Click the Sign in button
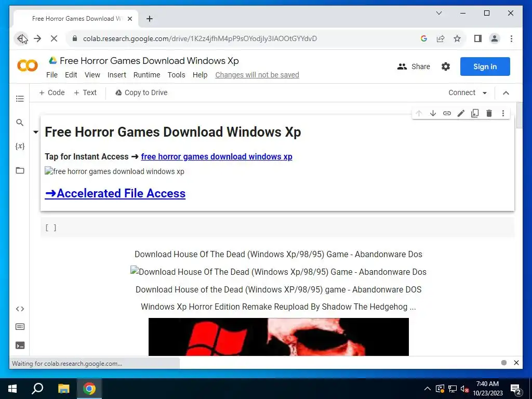The image size is (532, 399). click(x=485, y=66)
